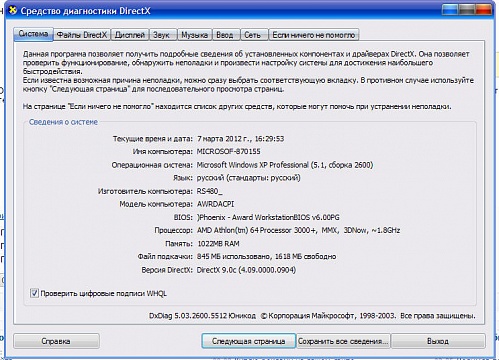This screenshot has width=499, height=360.
Task: Click the Следующая страница button
Action: point(249,341)
